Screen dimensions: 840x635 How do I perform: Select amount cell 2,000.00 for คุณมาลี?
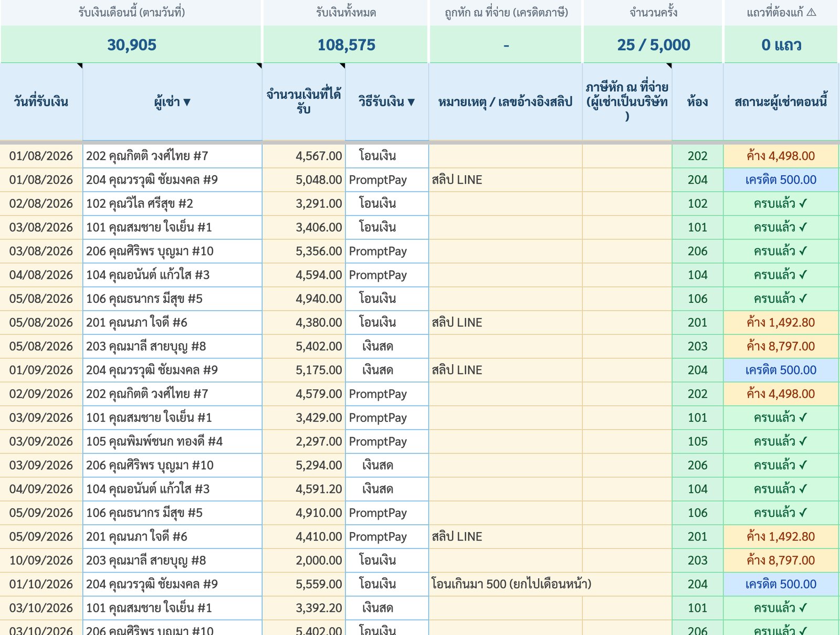[x=303, y=560]
